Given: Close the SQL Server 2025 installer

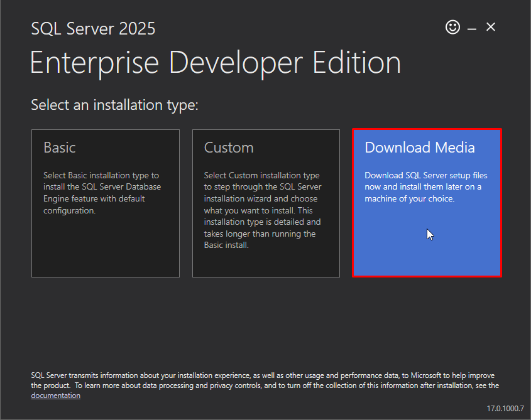Looking at the screenshot, I should pyautogui.click(x=490, y=27).
